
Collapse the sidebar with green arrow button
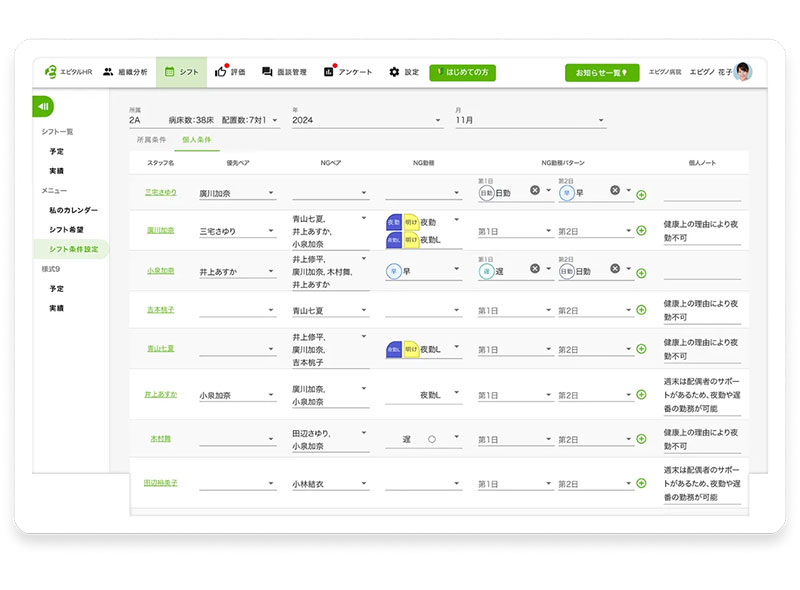click(x=43, y=106)
